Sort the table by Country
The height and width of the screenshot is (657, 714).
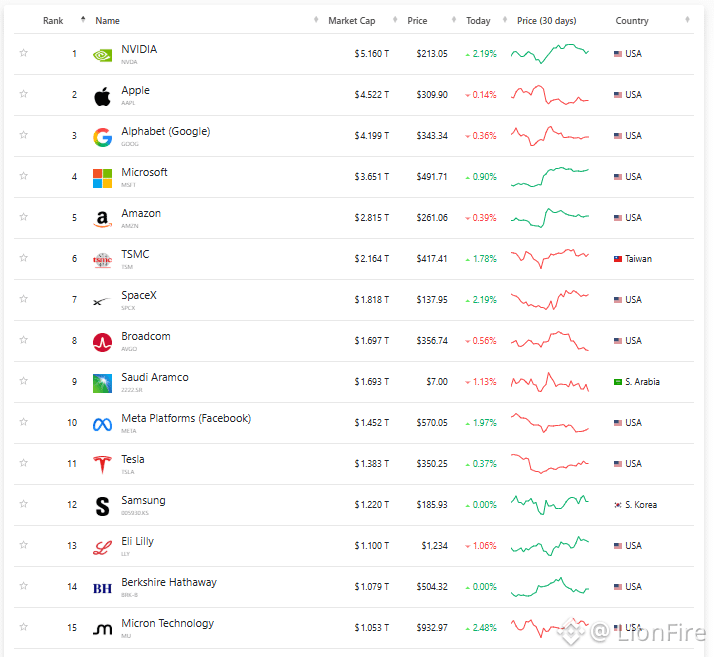click(632, 21)
